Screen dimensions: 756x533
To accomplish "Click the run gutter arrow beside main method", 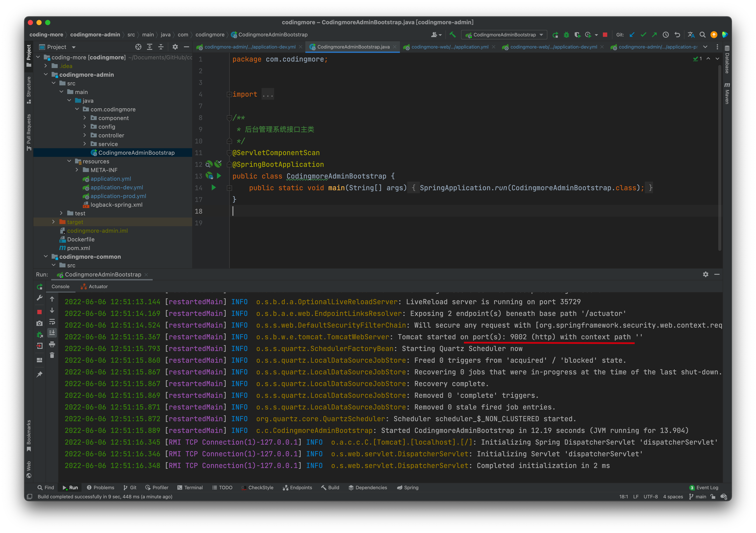I will [x=214, y=188].
